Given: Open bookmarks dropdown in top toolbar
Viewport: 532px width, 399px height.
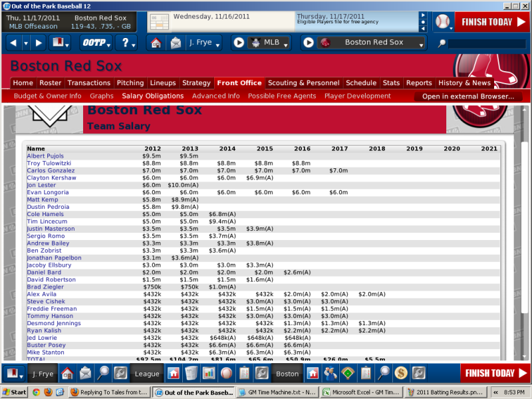Looking at the screenshot, I should [61, 43].
